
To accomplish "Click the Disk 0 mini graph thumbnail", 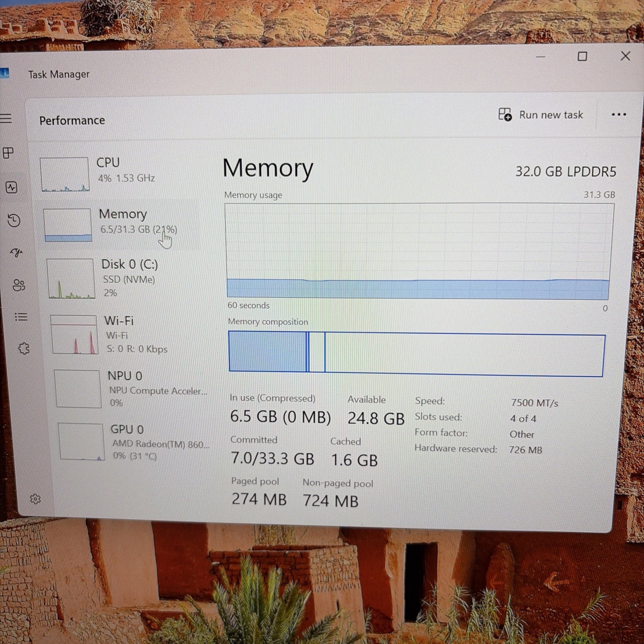I will click(x=71, y=279).
